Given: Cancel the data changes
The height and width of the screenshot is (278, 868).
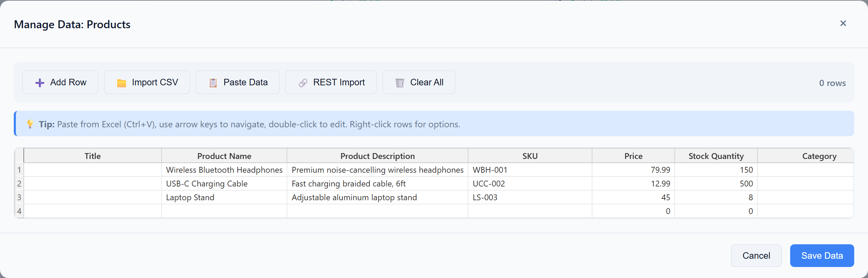Looking at the screenshot, I should 756,256.
